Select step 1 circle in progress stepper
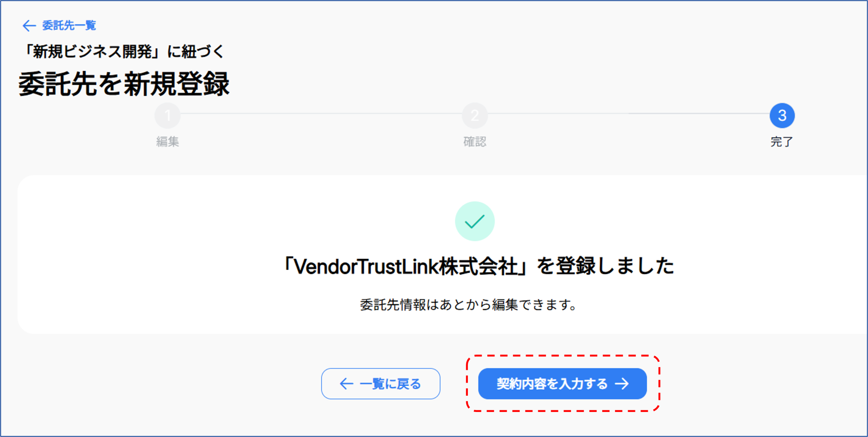Screen dimensions: 868x437 tap(167, 116)
